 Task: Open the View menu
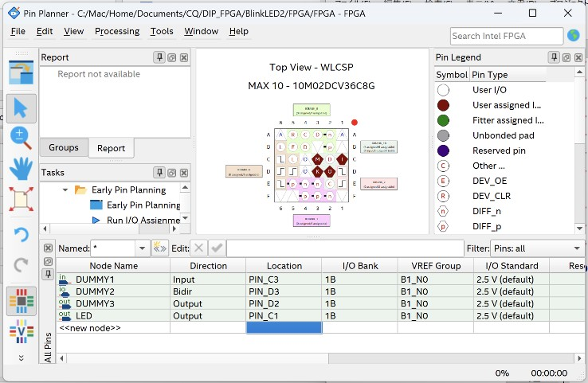pos(73,32)
